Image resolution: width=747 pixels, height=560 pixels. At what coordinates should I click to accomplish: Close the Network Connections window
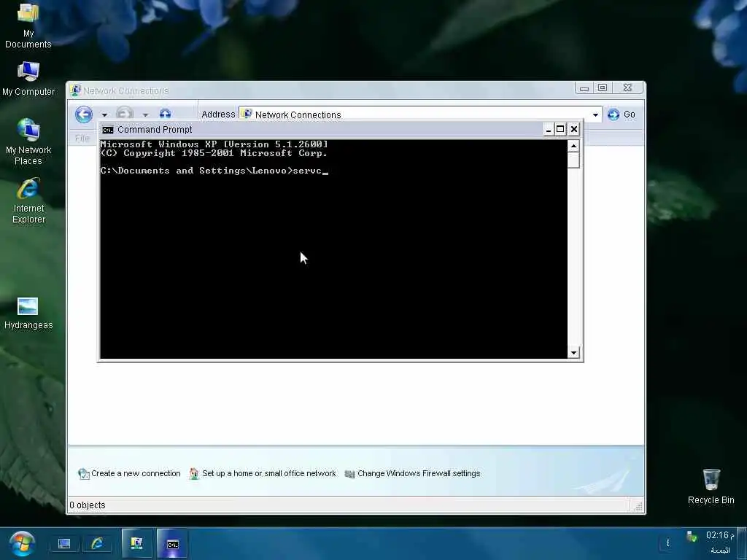pyautogui.click(x=627, y=87)
